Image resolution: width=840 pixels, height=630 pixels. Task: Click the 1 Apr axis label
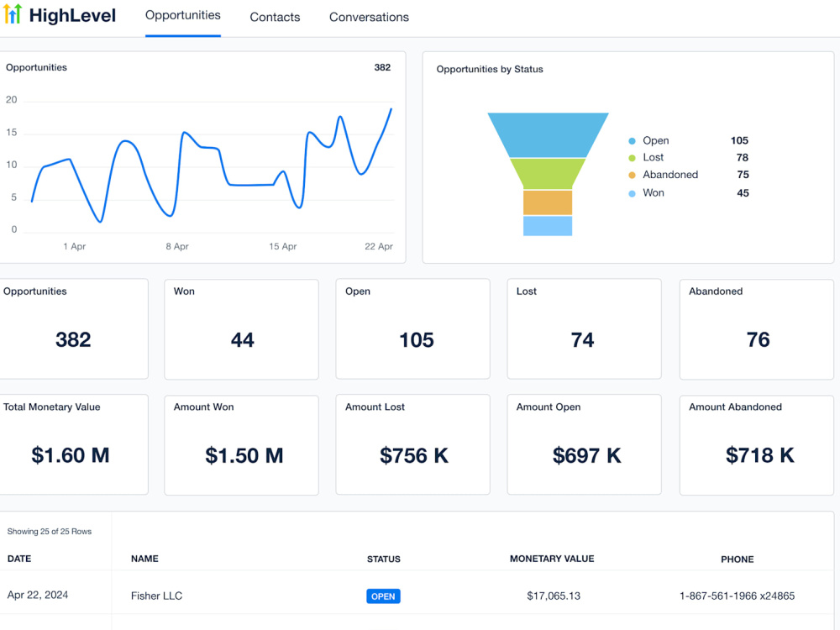[74, 246]
